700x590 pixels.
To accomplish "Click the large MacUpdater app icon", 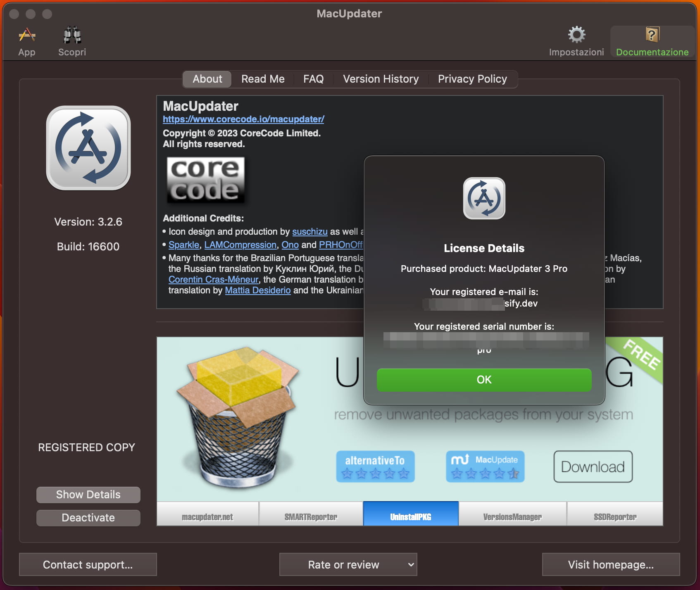I will point(88,148).
